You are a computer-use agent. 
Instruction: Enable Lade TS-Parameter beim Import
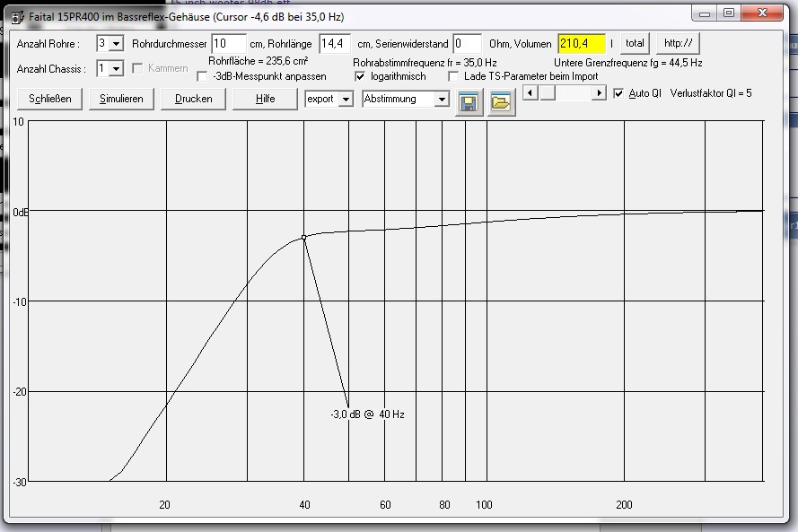click(453, 77)
